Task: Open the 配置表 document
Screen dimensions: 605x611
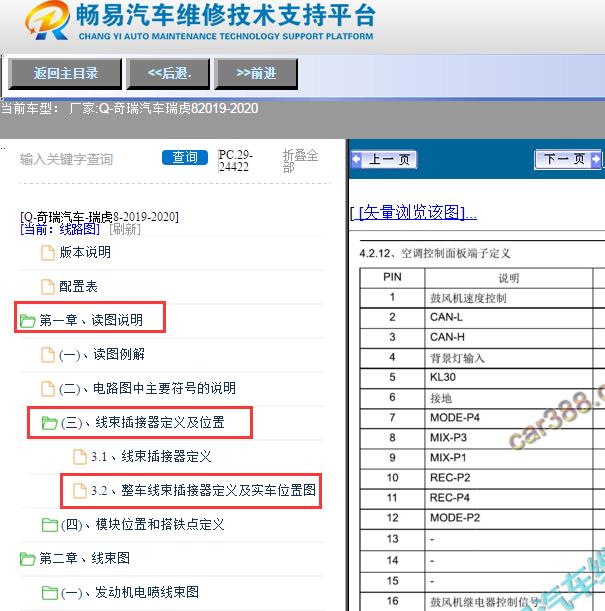Action: click(x=78, y=286)
